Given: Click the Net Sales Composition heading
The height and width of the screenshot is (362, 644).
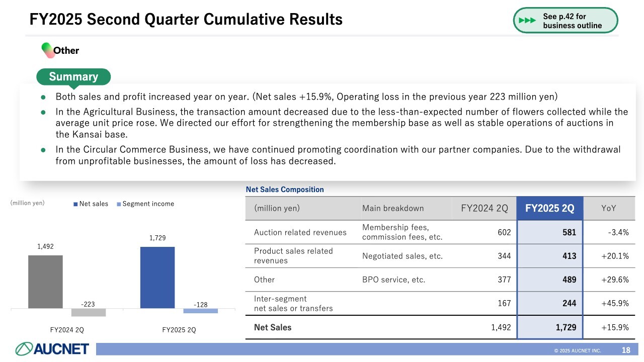Looking at the screenshot, I should [285, 190].
